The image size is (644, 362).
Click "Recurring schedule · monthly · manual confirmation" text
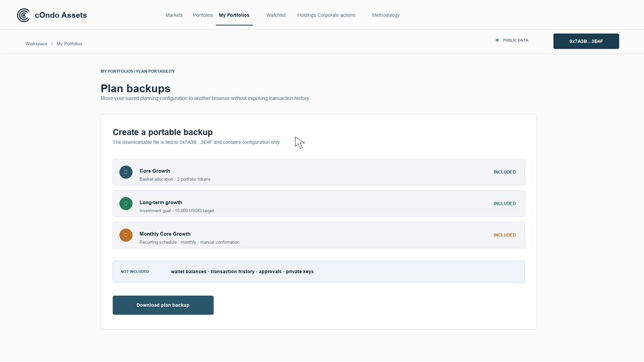[x=189, y=242]
